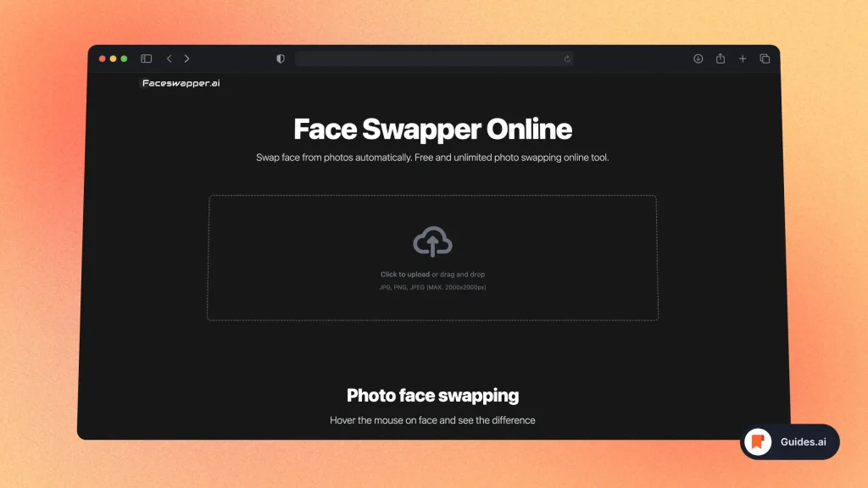Open the Share menu in toolbar
This screenshot has width=868, height=488.
tap(721, 58)
